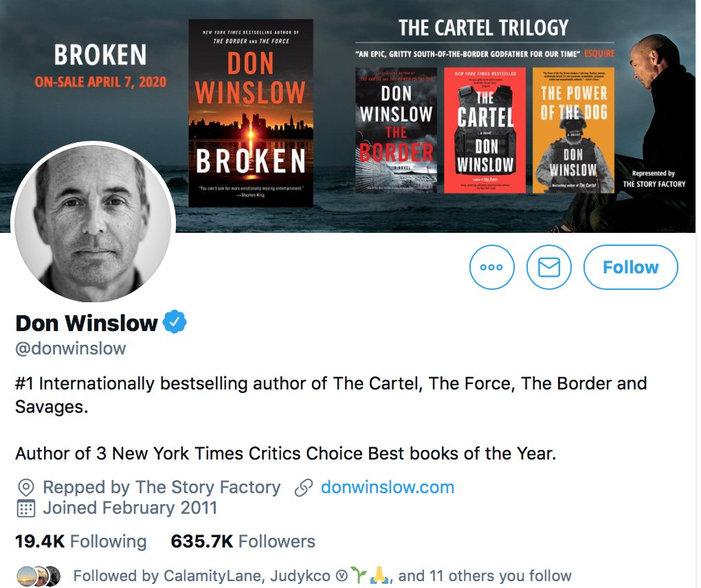
Task: Click the link chain icon
Action: 304,488
